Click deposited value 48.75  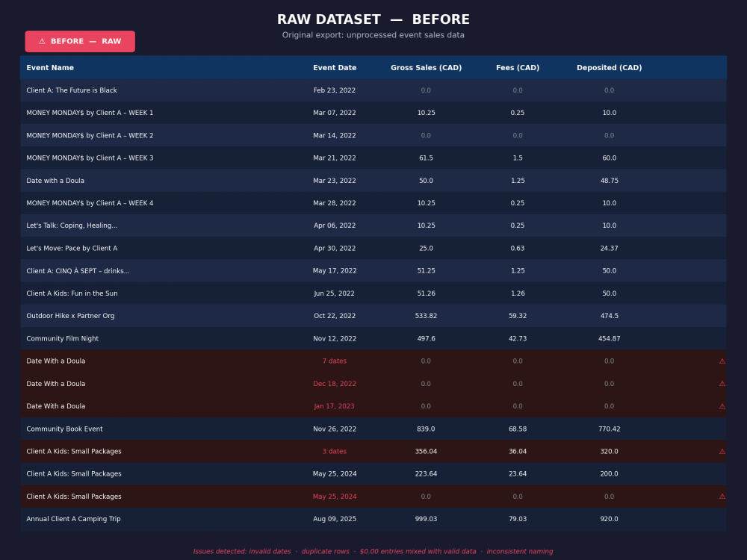tap(609, 181)
